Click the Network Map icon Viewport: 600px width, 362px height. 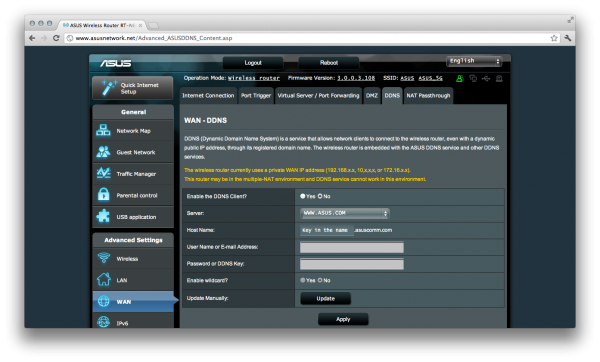coord(103,130)
